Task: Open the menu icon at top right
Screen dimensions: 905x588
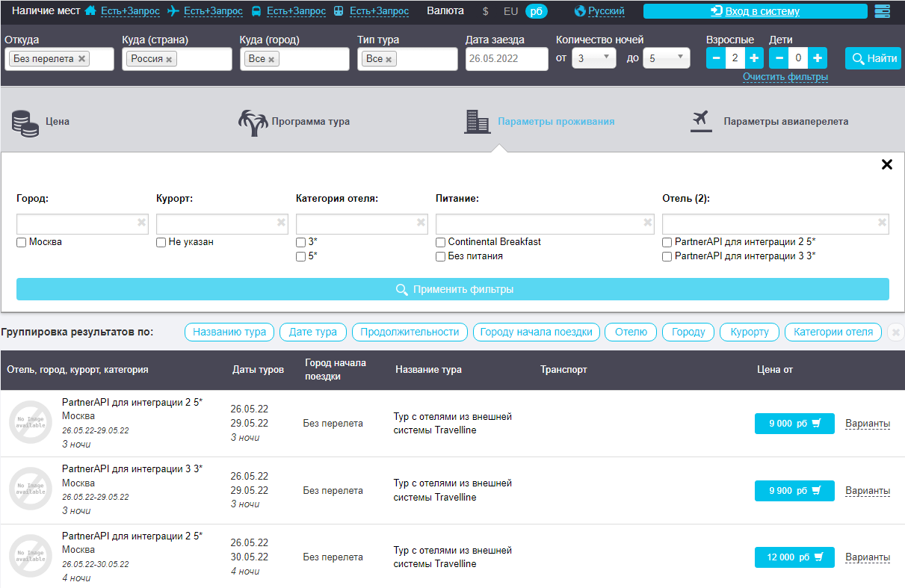Action: click(x=883, y=11)
